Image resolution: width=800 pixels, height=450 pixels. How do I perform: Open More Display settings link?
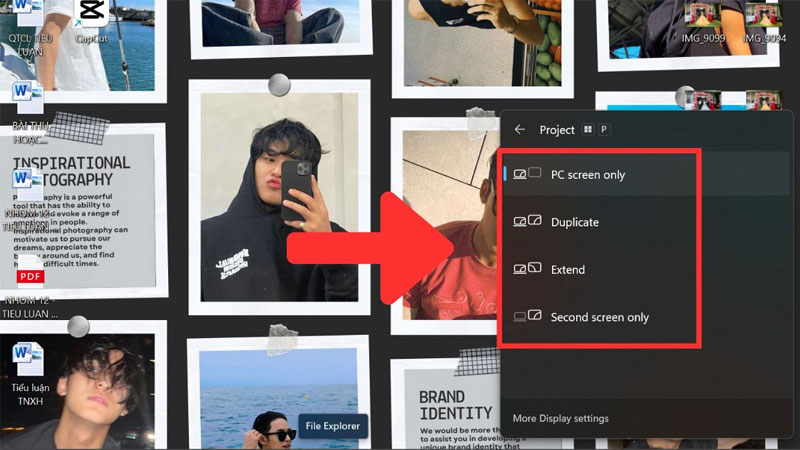560,418
